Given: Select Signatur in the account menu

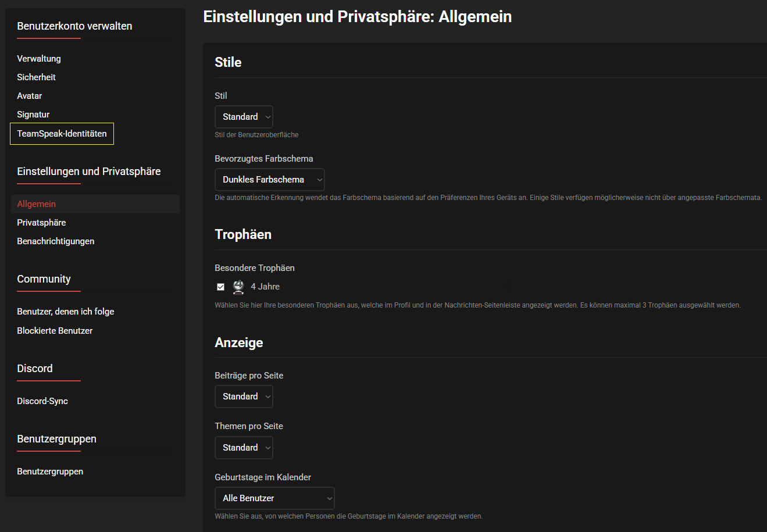Looking at the screenshot, I should pos(33,115).
